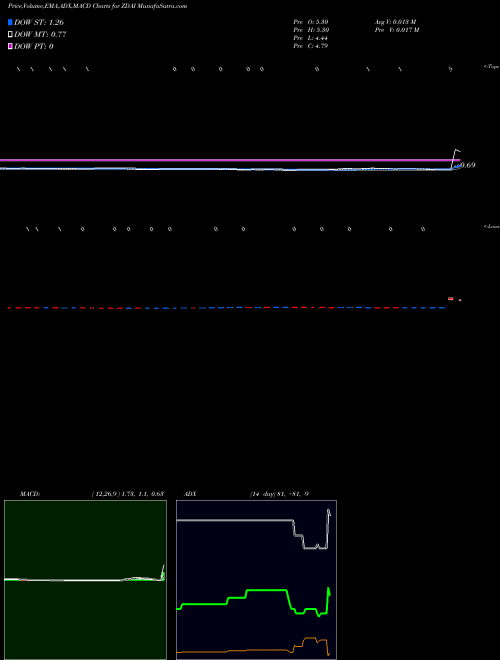Image resolution: width=500 pixels, height=660 pixels.
Task: Click the 'Pre O: 5.30' open value
Action: tap(311, 22)
